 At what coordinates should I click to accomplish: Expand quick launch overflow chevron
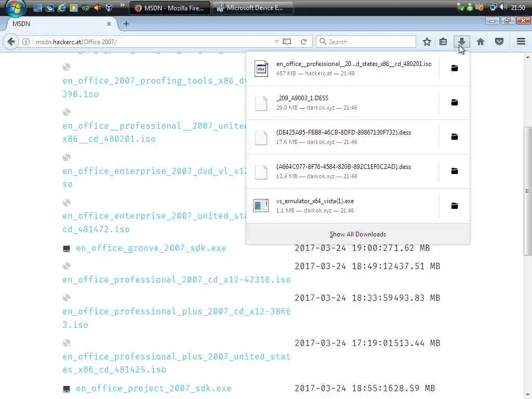[x=123, y=5]
